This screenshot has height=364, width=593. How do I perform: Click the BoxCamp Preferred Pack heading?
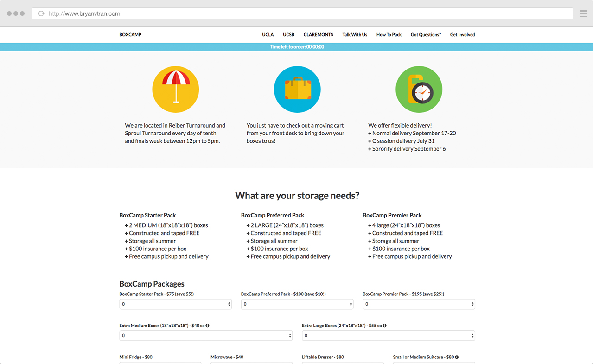coord(273,215)
